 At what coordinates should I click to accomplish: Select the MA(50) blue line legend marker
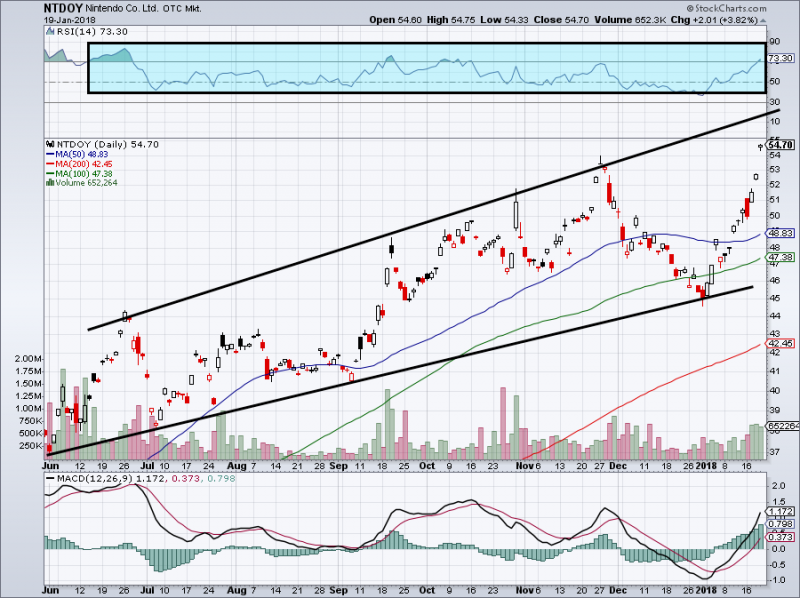51,154
